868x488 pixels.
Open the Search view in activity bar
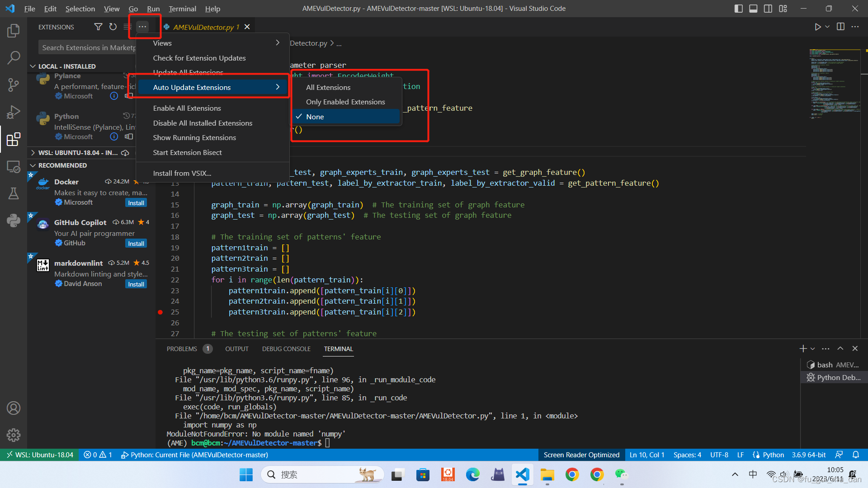(x=14, y=57)
